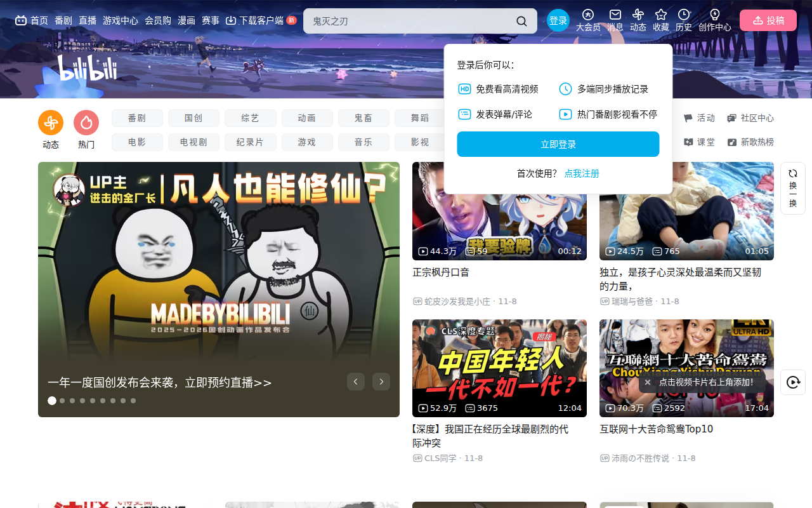Click the 大会员 membership icon
The image size is (812, 508).
click(587, 20)
